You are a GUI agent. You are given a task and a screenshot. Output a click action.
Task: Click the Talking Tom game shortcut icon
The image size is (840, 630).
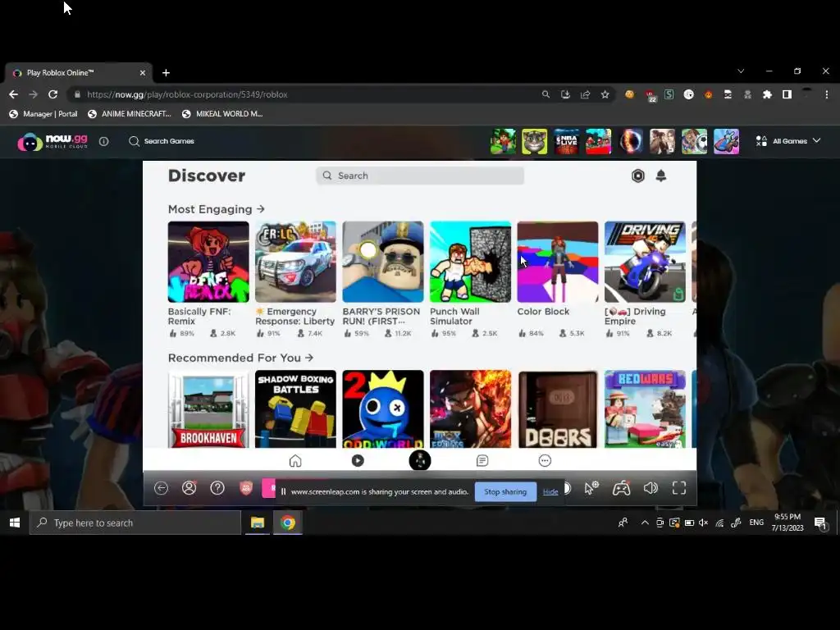[x=535, y=142]
